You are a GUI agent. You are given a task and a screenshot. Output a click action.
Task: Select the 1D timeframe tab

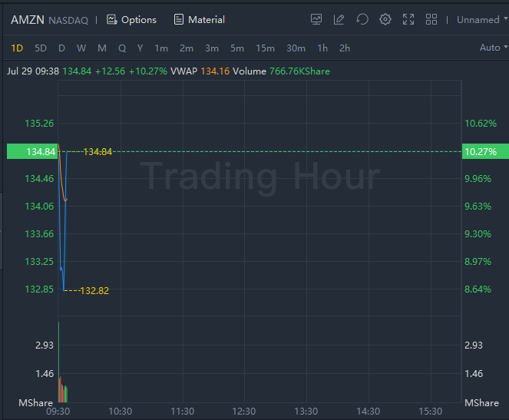point(17,48)
